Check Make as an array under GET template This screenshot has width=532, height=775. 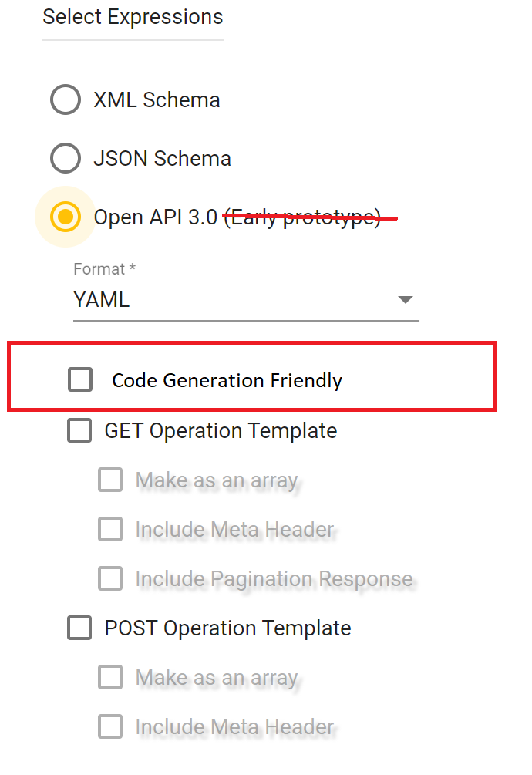coord(110,480)
